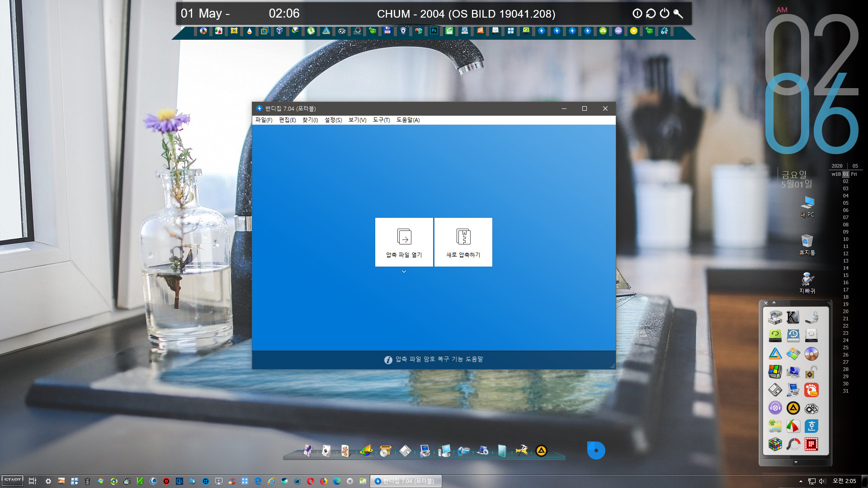This screenshot has width=868, height=488.
Task: Click the START button on taskbar
Action: coord(12,481)
